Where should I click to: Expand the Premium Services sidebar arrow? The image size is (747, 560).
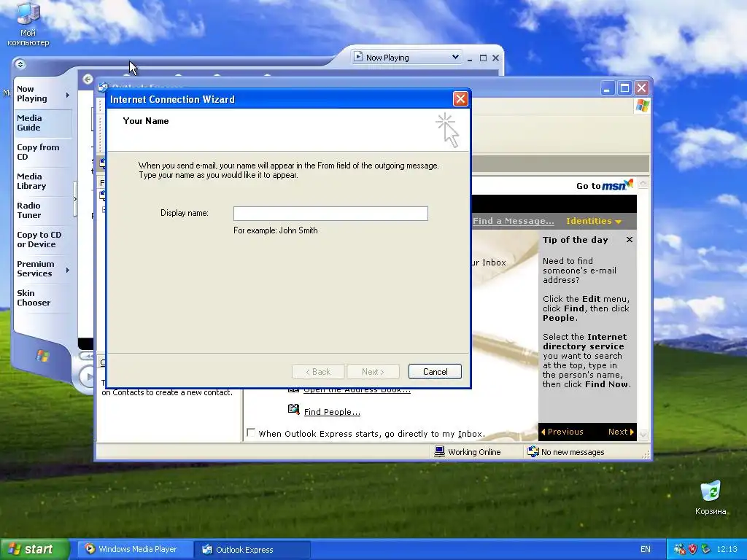[x=68, y=270]
